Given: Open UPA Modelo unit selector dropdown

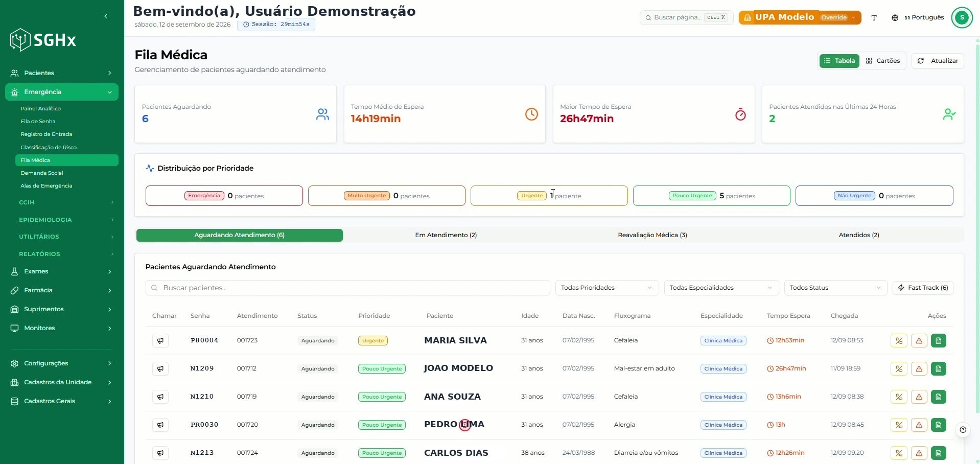Looking at the screenshot, I should (800, 17).
